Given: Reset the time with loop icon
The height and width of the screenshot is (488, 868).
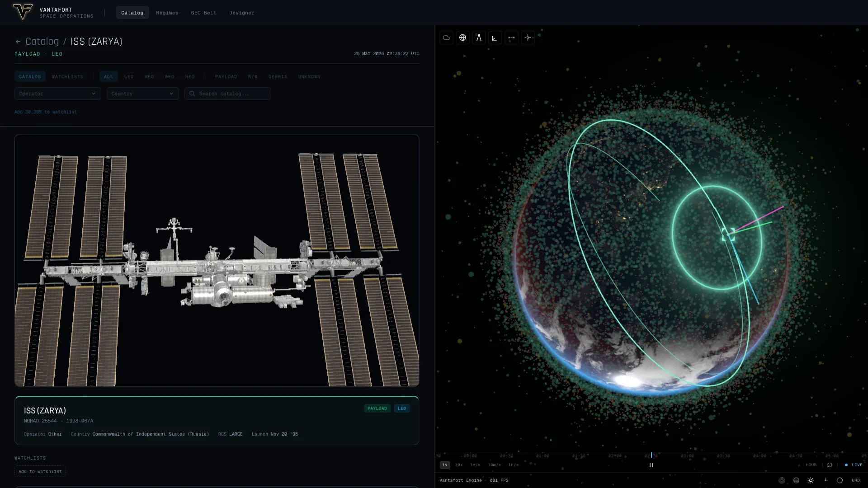Looking at the screenshot, I should tap(830, 465).
